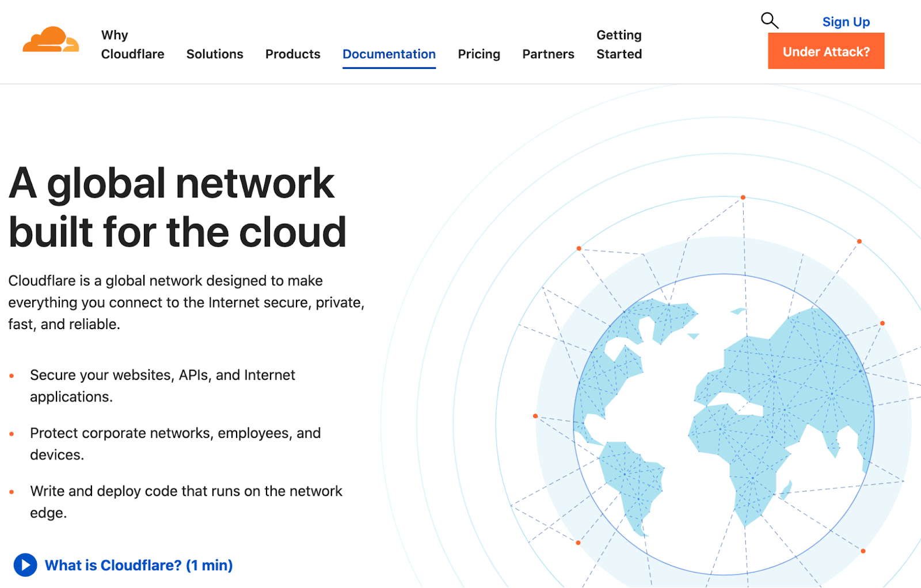Click the Sign Up link
This screenshot has width=921, height=588.
coord(846,22)
